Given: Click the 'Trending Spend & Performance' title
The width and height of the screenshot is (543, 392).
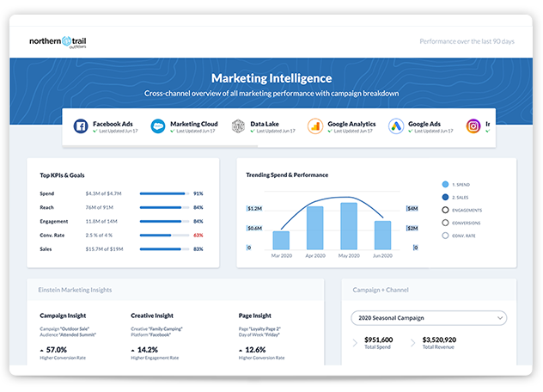Looking at the screenshot, I should click(287, 175).
